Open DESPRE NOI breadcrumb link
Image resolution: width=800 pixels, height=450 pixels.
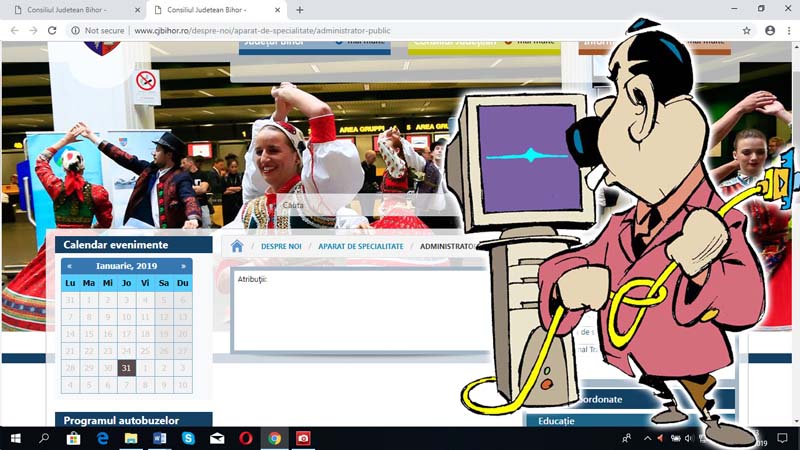[x=281, y=246]
